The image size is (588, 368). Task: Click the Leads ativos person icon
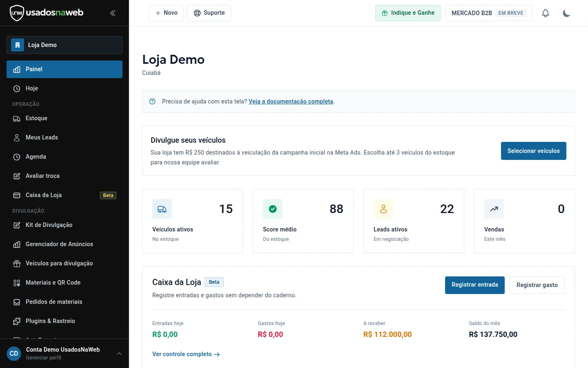(383, 209)
